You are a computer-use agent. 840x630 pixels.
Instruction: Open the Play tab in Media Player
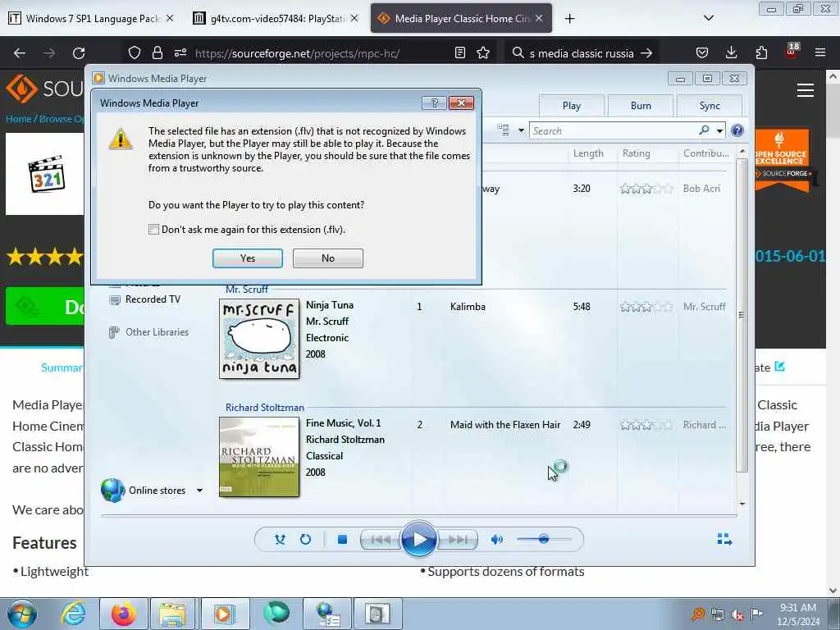572,106
